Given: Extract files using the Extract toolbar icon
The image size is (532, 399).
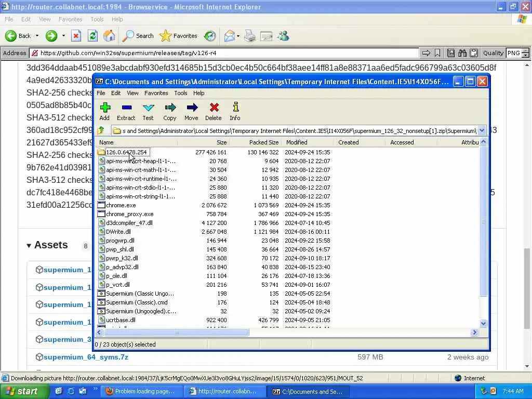Looking at the screenshot, I should coord(126,111).
